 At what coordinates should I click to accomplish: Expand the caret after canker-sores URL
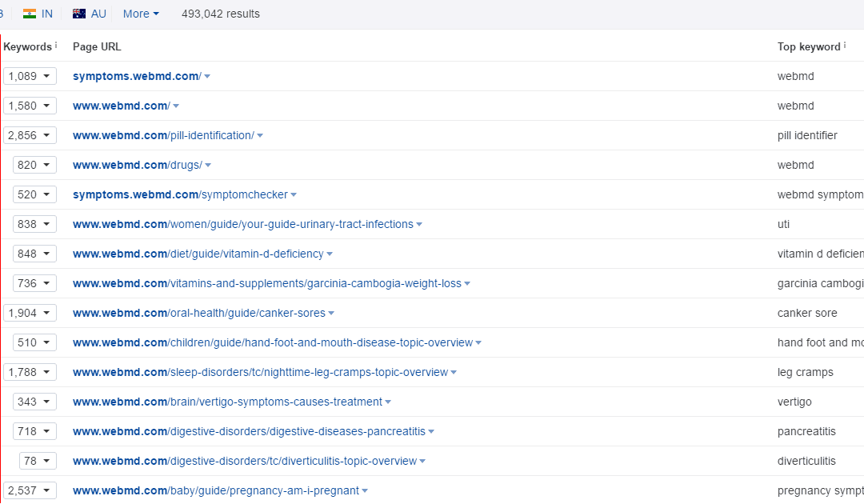pyautogui.click(x=331, y=314)
